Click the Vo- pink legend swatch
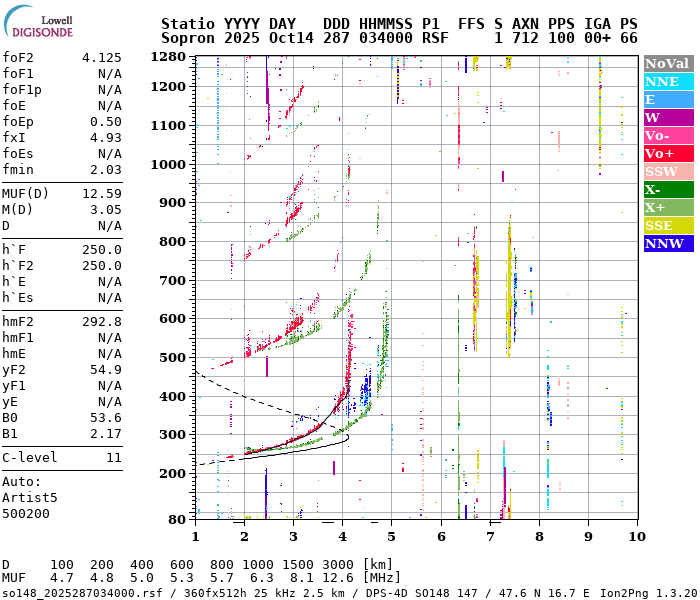 click(x=668, y=135)
